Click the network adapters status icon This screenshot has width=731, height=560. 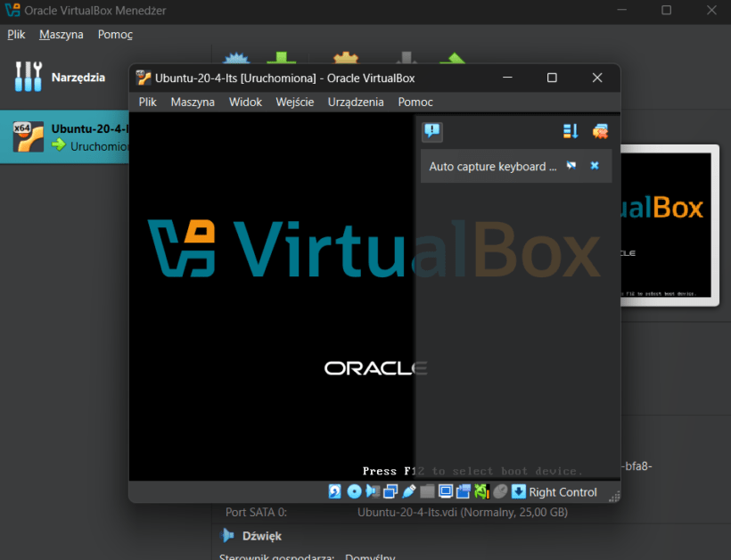click(390, 491)
